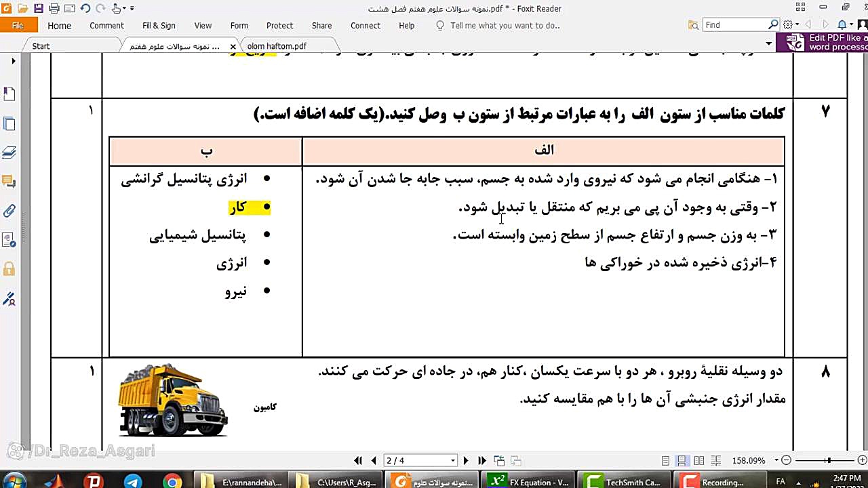Image resolution: width=868 pixels, height=488 pixels.
Task: Open the Bookmarks panel in left sidebar
Action: tap(9, 94)
